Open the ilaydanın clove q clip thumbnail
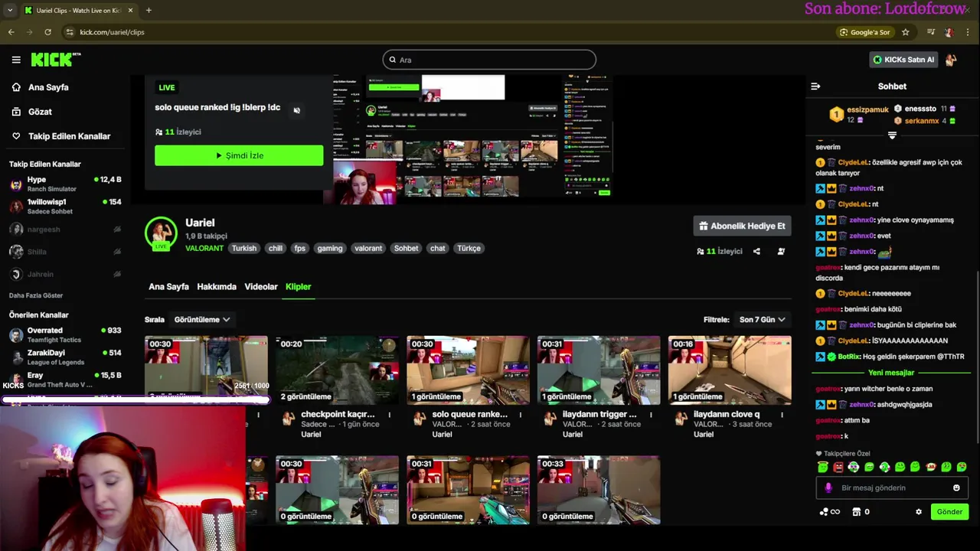 (730, 370)
